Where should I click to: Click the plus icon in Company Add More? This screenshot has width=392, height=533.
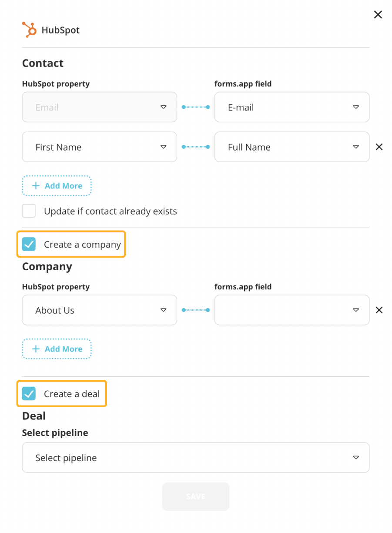(36, 349)
